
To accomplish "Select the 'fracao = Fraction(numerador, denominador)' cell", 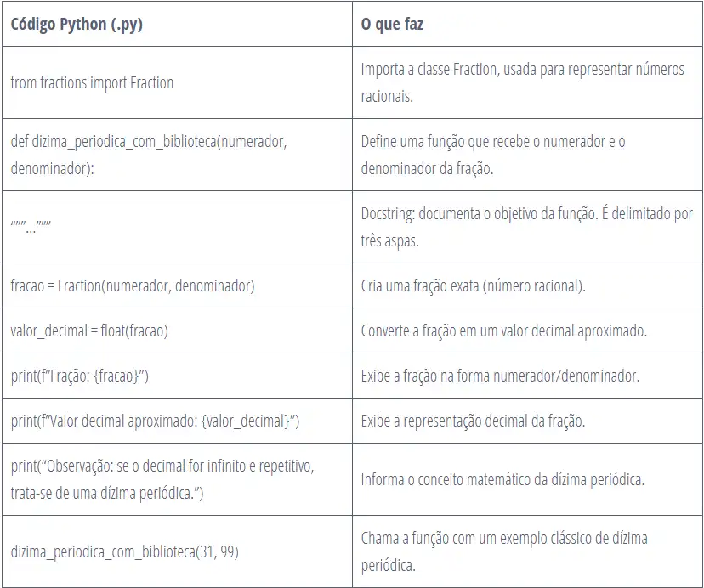I will 133,286.
